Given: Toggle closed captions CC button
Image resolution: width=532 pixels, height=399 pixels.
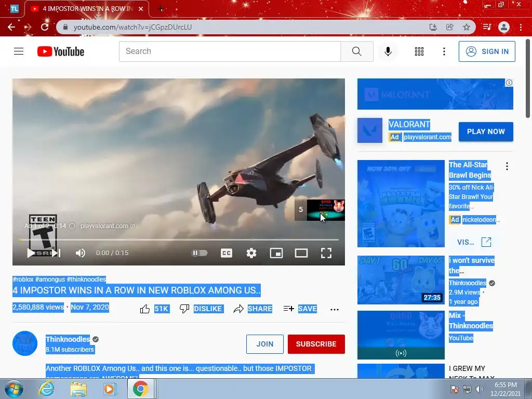Looking at the screenshot, I should click(227, 253).
